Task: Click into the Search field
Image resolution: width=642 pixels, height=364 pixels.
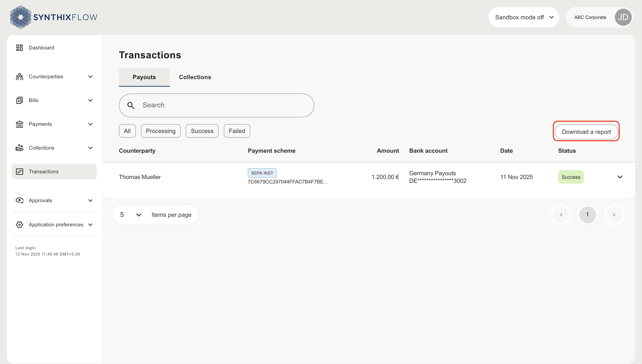Action: pos(216,105)
